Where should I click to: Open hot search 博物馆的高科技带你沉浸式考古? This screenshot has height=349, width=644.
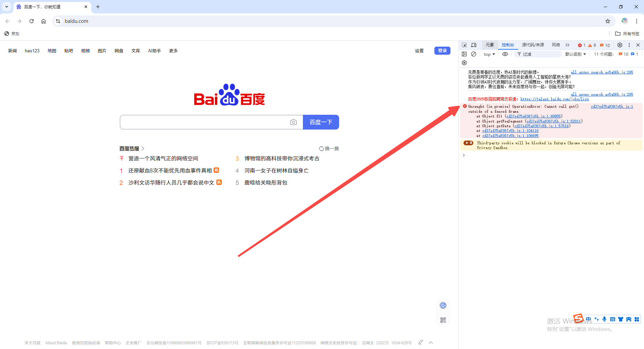(282, 158)
